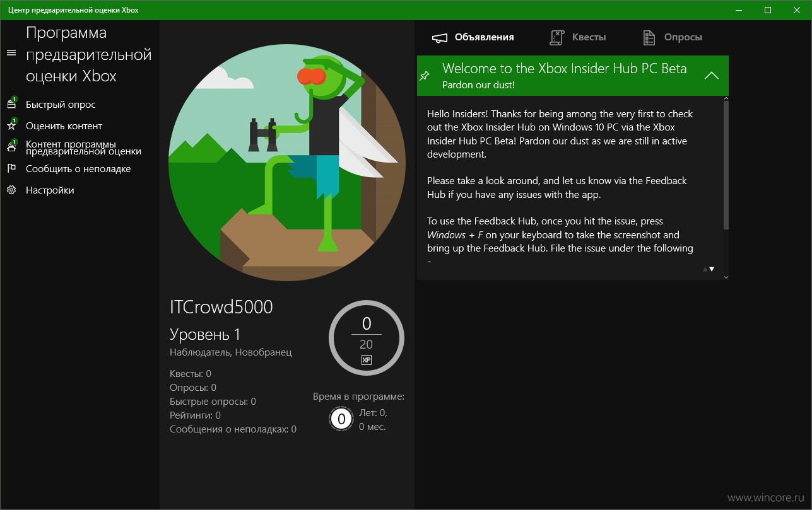
Task: Open the hamburger navigation menu
Action: [11, 52]
